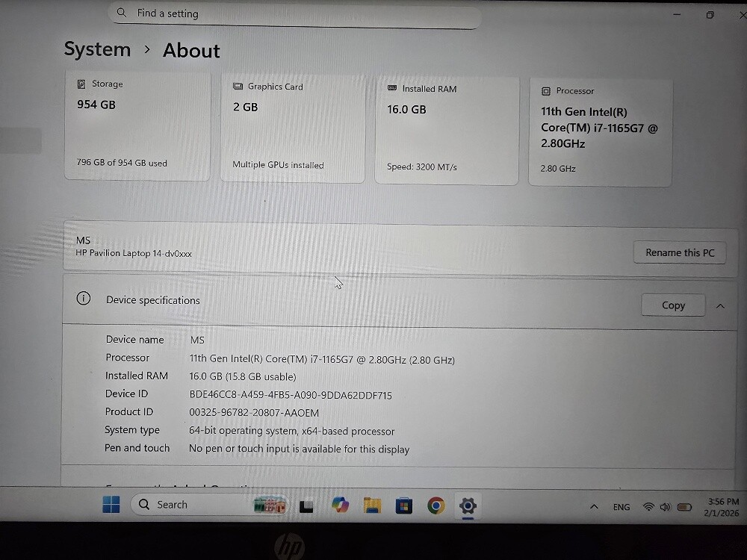The width and height of the screenshot is (747, 560).
Task: Click the volume speaker icon
Action: 665,507
